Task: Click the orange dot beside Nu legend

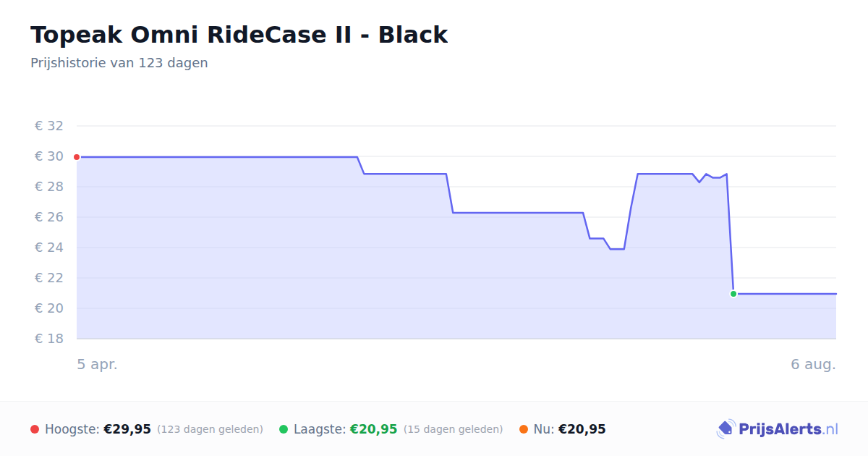Action: (524, 429)
